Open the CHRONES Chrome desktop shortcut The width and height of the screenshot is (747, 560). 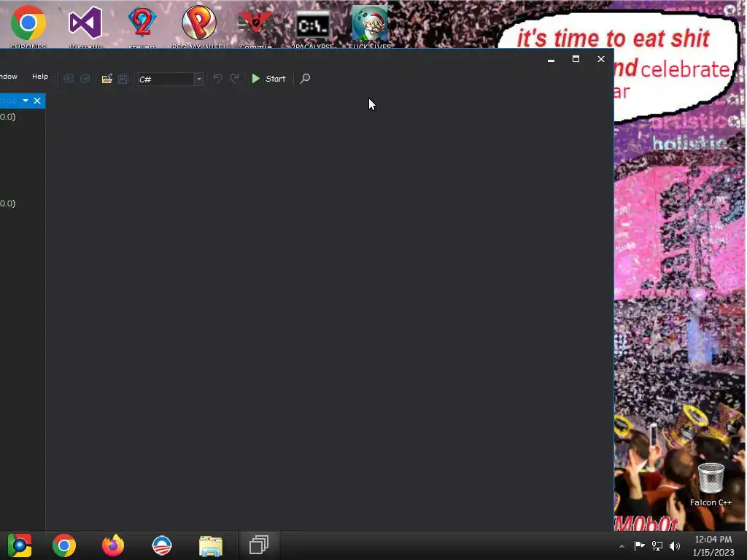click(28, 26)
